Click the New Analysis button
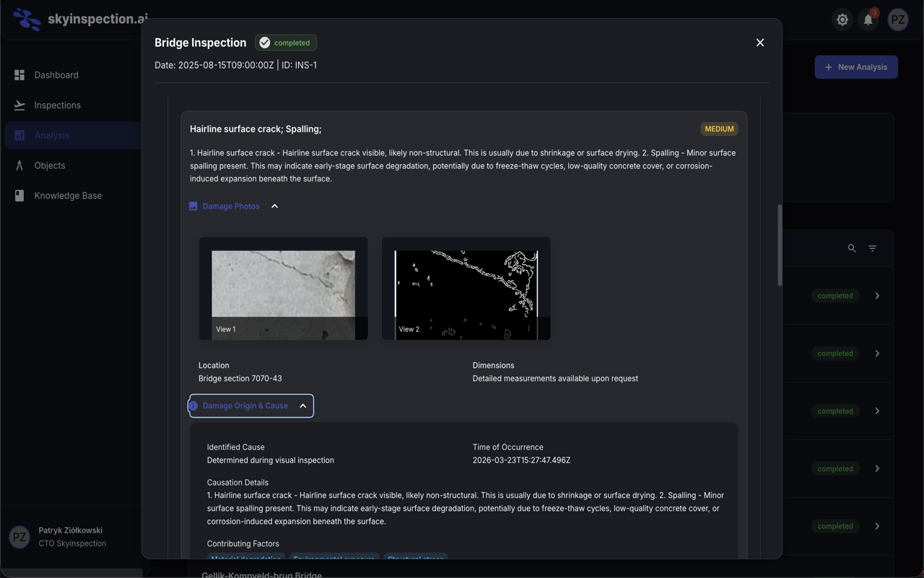Image resolution: width=924 pixels, height=578 pixels. point(856,67)
